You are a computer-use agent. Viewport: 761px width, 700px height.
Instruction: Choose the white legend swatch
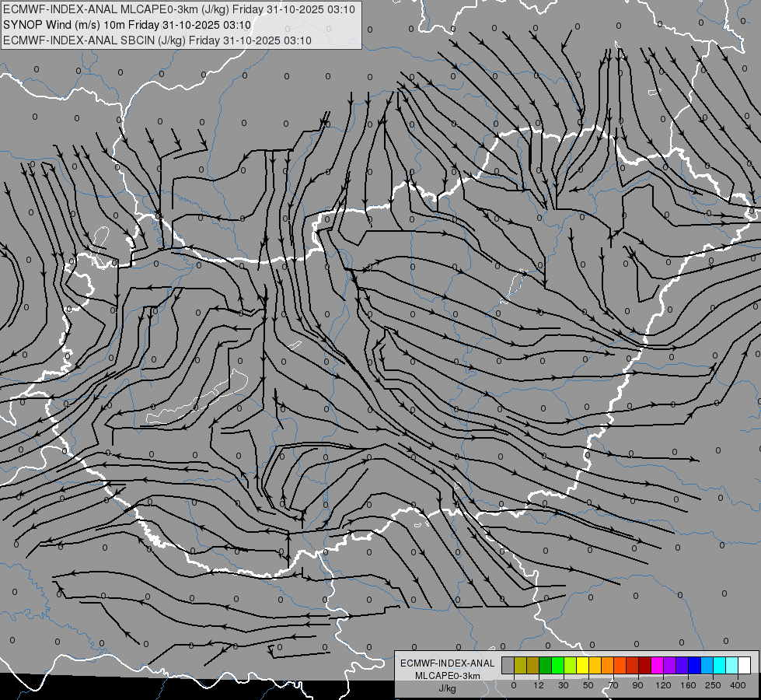(745, 666)
